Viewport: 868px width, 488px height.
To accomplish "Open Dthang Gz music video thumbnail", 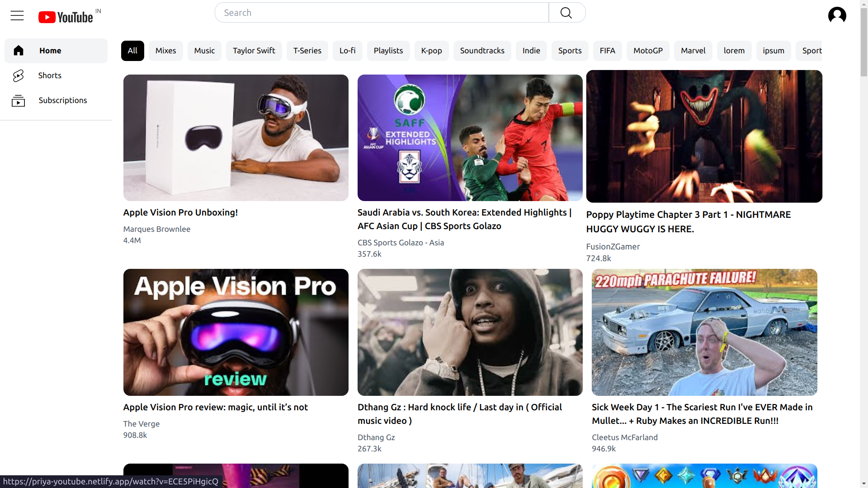I will click(470, 332).
